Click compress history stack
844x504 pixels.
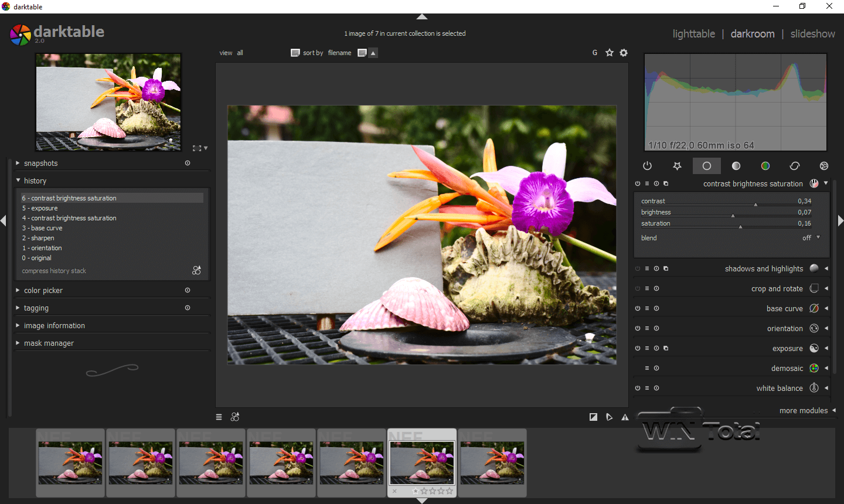coord(54,271)
